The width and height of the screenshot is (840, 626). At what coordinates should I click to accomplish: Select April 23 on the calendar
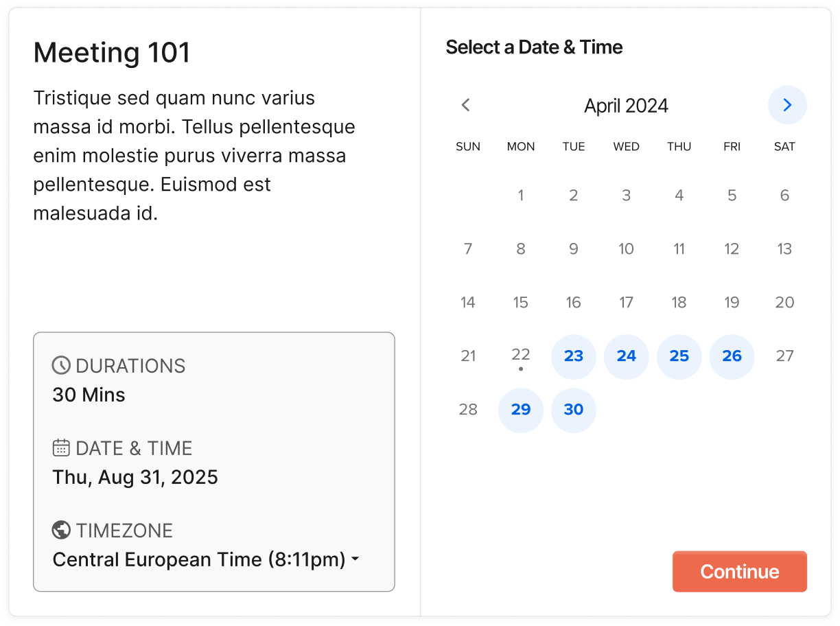[x=574, y=356]
